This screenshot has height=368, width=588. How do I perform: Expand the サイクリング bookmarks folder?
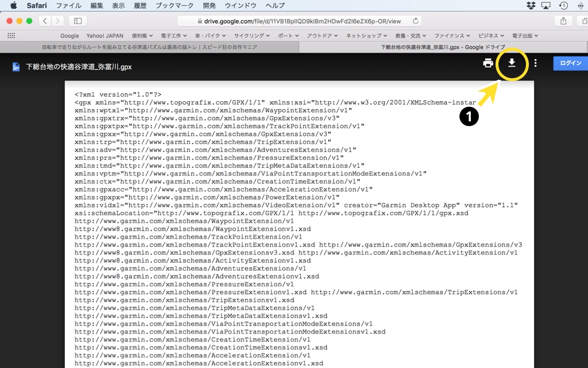coord(252,36)
